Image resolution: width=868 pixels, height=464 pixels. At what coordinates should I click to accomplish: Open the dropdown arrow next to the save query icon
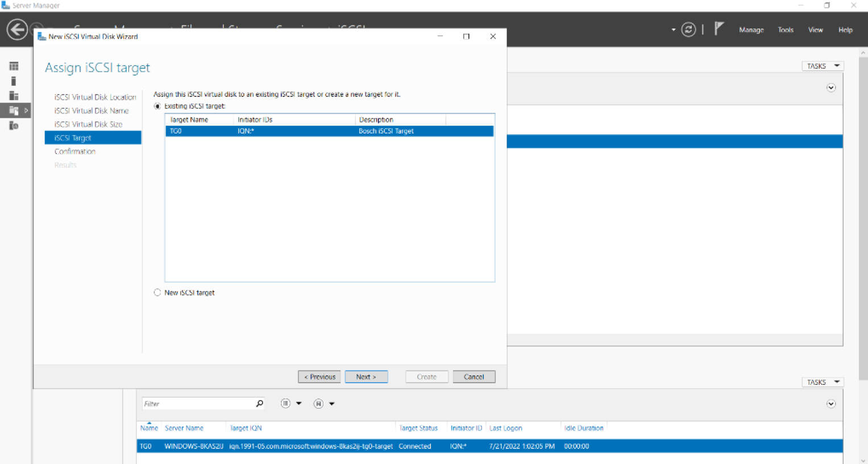point(332,404)
